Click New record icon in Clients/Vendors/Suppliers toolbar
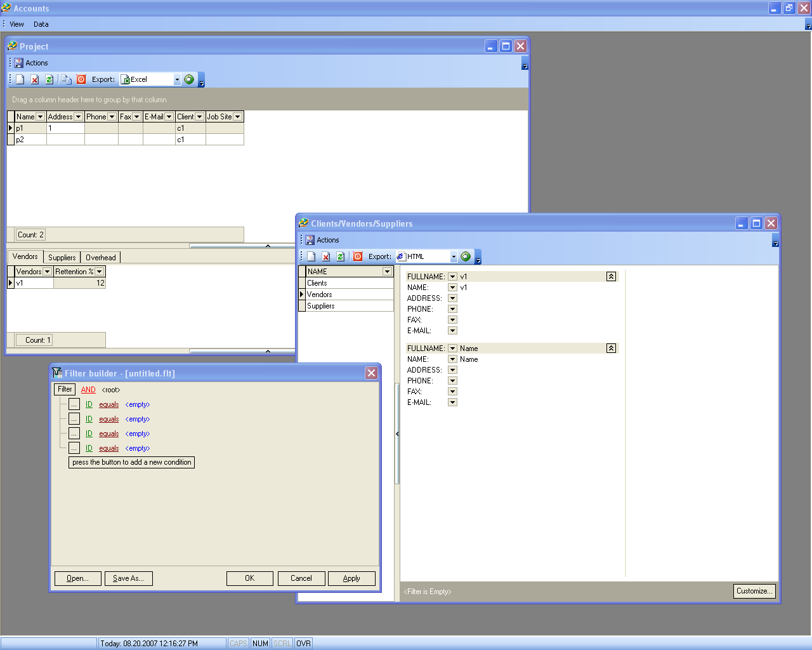The image size is (812, 650). click(311, 256)
